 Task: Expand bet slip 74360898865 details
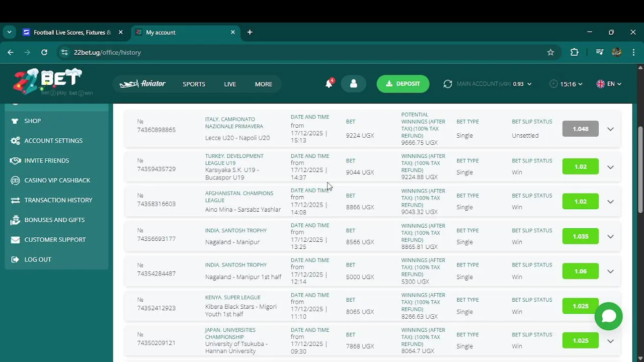[x=610, y=129]
